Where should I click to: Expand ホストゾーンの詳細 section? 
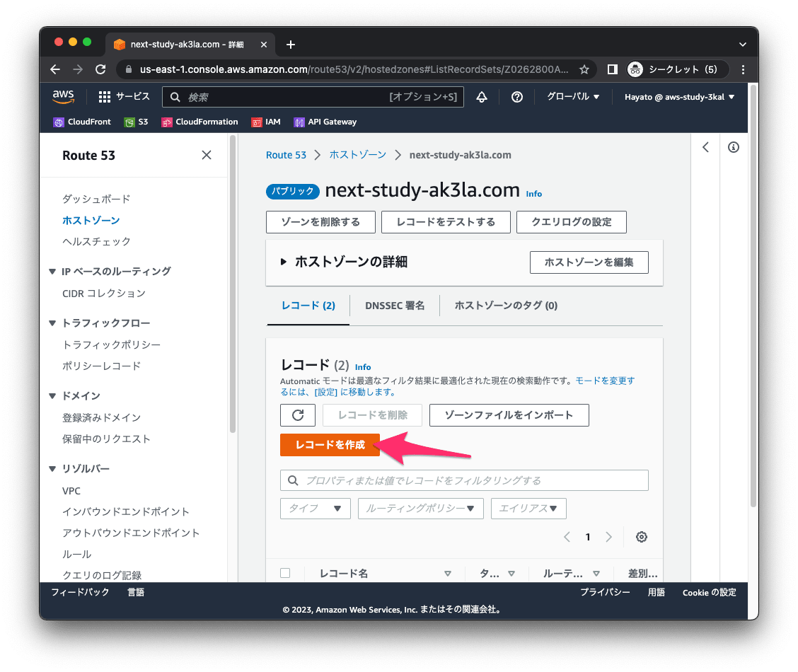tap(284, 262)
